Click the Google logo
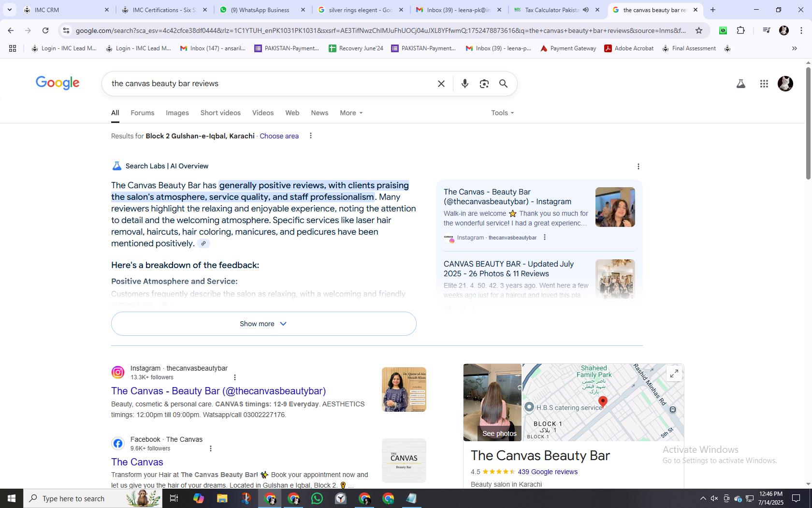The width and height of the screenshot is (812, 508). [58, 83]
